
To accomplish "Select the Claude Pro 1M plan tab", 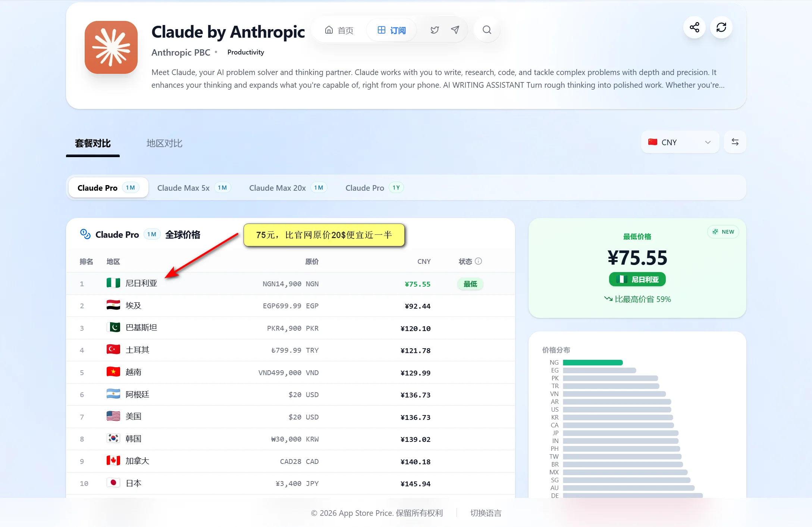I will [108, 187].
